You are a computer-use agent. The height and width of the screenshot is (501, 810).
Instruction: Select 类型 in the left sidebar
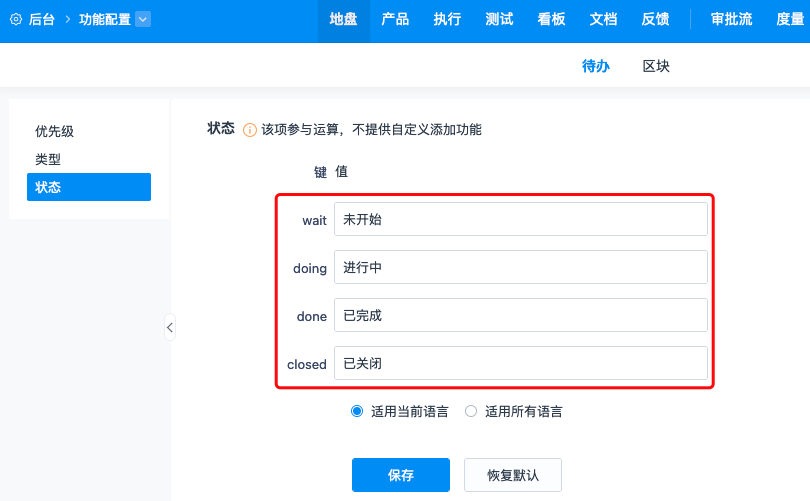48,159
